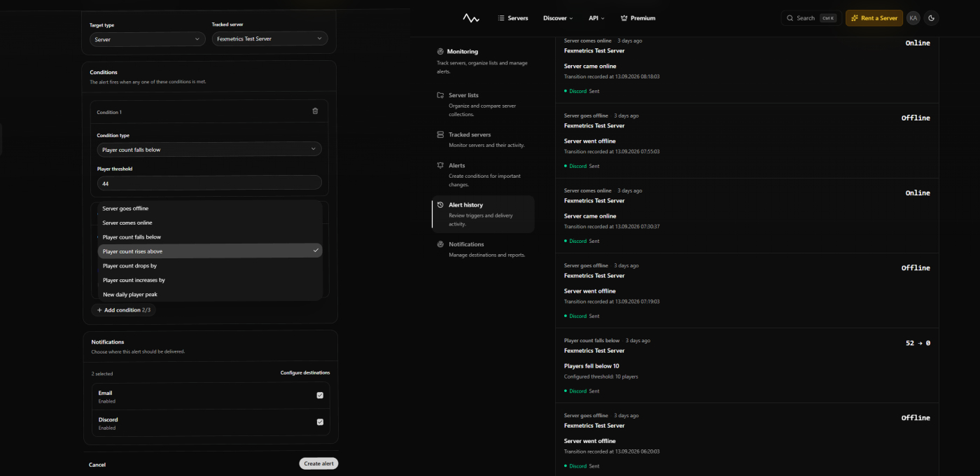The height and width of the screenshot is (476, 980).
Task: Click 'Server went offline' at 07:19:03
Action: click(x=590, y=290)
